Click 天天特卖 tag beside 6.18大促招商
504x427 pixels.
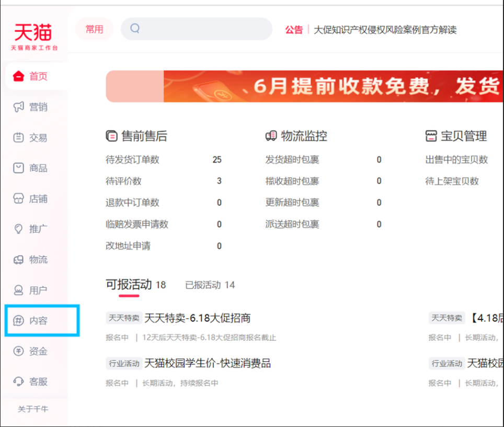tap(124, 318)
